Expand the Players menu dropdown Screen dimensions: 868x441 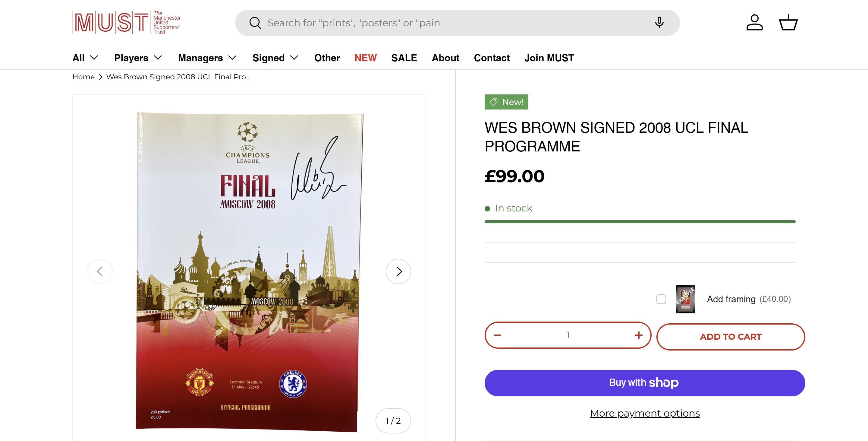[x=138, y=58]
